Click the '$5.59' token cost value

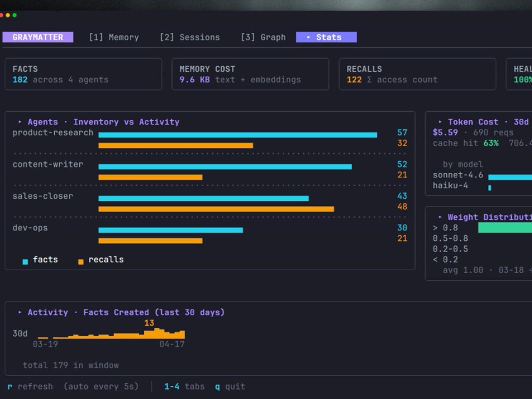pyautogui.click(x=445, y=132)
